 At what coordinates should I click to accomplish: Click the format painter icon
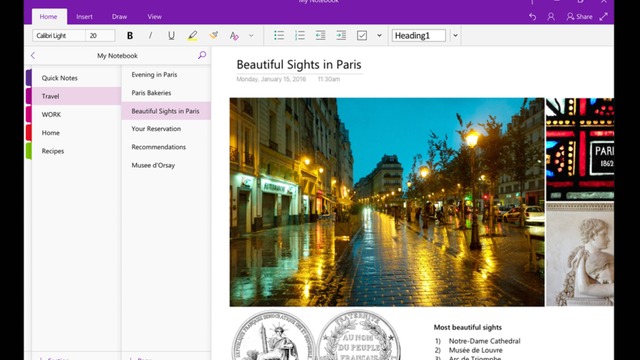(213, 36)
